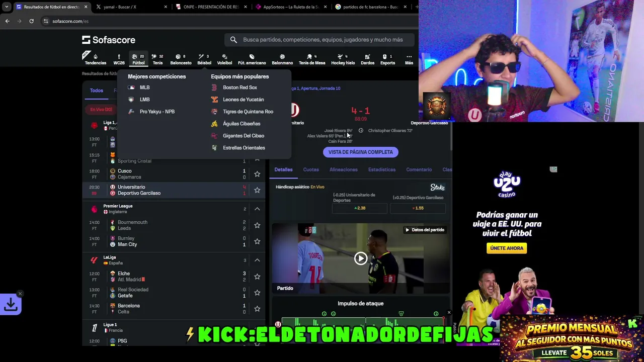
Task: Switch to the Alineaciones tab
Action: pyautogui.click(x=344, y=169)
